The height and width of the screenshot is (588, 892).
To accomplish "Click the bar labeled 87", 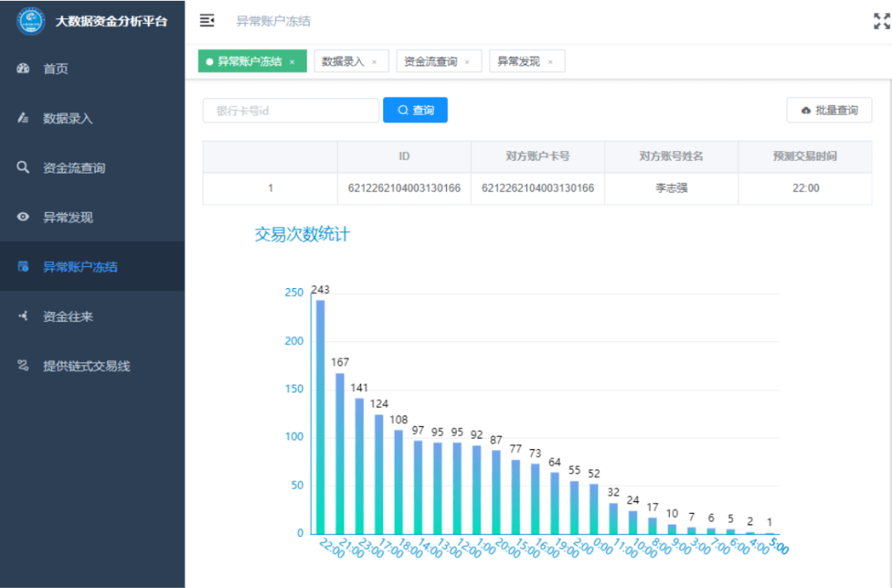I will point(496,492).
